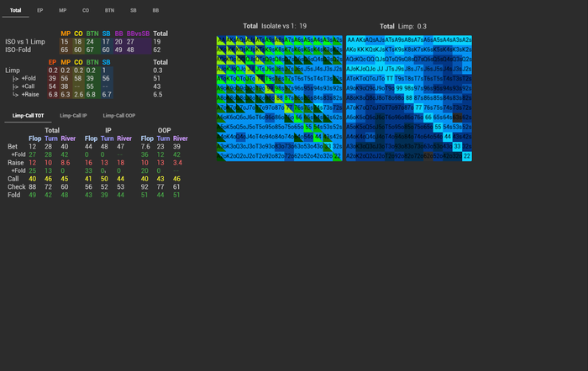Click the IP group header in Limp-Call table
588x371 pixels.
click(108, 130)
